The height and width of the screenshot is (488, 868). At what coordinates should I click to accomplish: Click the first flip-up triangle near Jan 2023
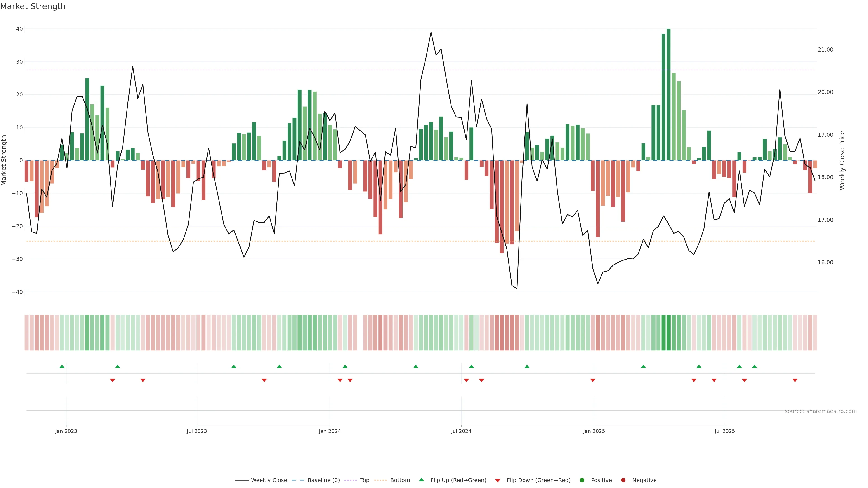62,366
